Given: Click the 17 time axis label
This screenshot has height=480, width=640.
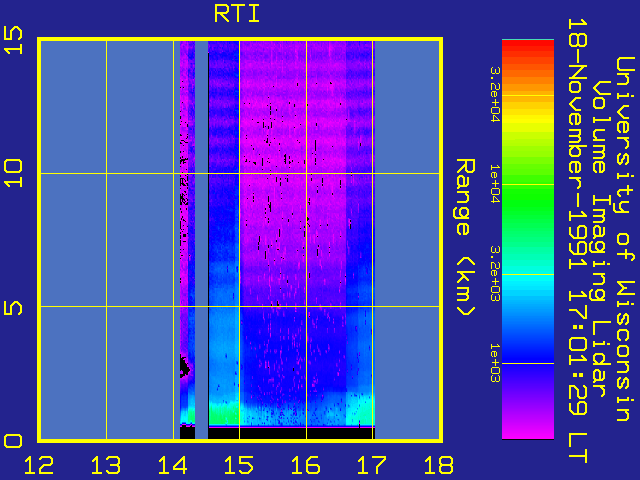Looking at the screenshot, I should [x=372, y=465].
